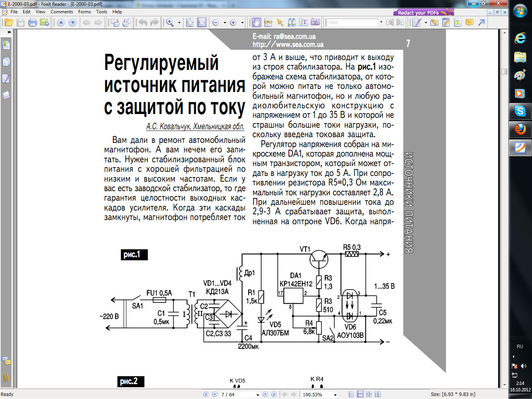This screenshot has width=532, height=399.
Task: Open search with binoculars icon
Action: pyautogui.click(x=292, y=23)
